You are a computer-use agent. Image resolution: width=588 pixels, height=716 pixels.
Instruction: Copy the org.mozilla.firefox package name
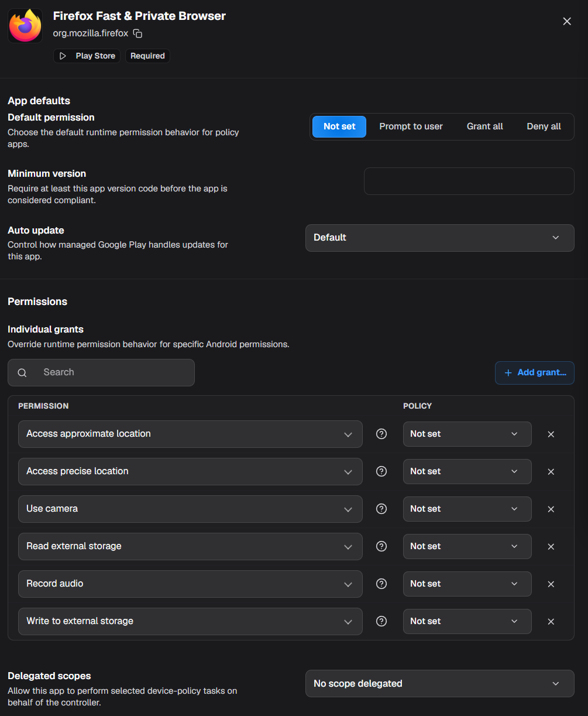137,33
